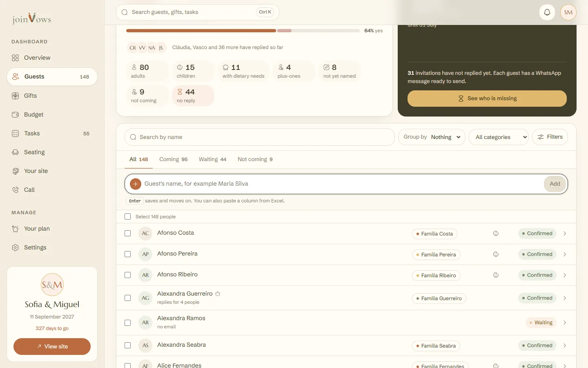
Task: Click the SM profile avatar
Action: [568, 12]
